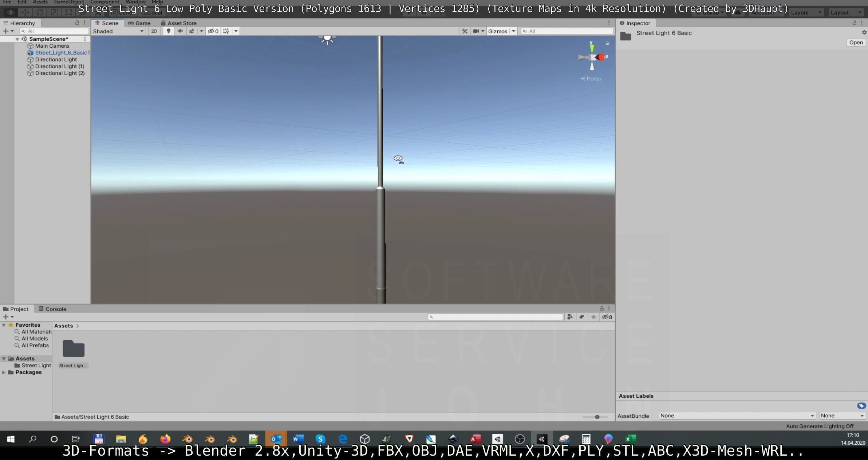This screenshot has width=868, height=460.
Task: Click the Scene view search field
Action: (x=567, y=31)
